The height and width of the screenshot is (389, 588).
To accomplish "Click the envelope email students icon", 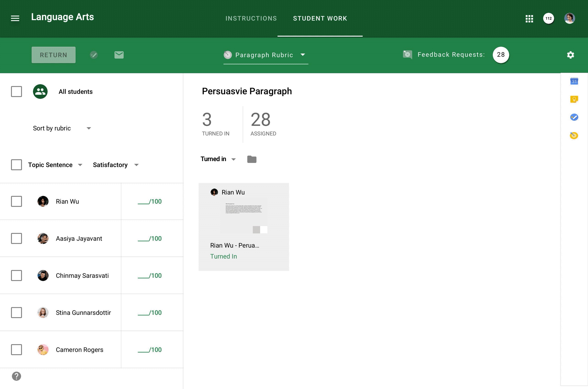I will (119, 55).
